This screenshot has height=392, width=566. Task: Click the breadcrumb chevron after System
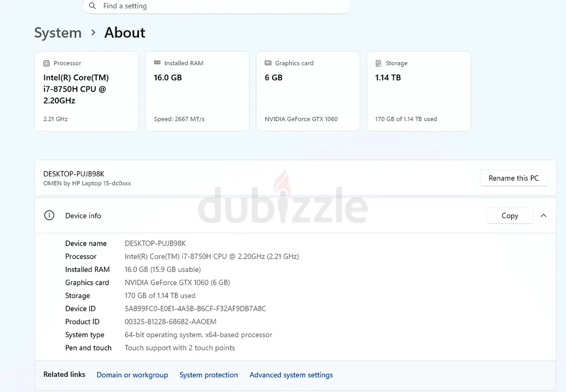coord(93,32)
